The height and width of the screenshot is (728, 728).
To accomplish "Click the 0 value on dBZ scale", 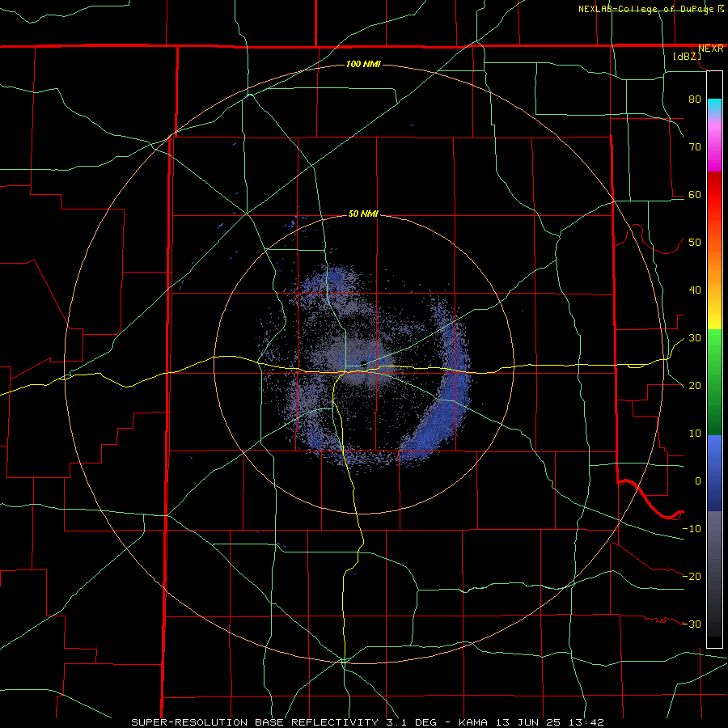I will tap(698, 481).
